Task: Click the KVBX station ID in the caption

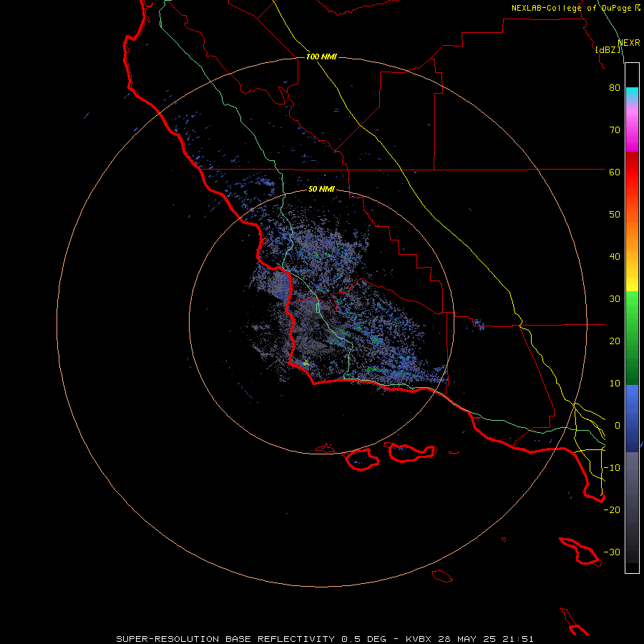Action: pos(419,639)
